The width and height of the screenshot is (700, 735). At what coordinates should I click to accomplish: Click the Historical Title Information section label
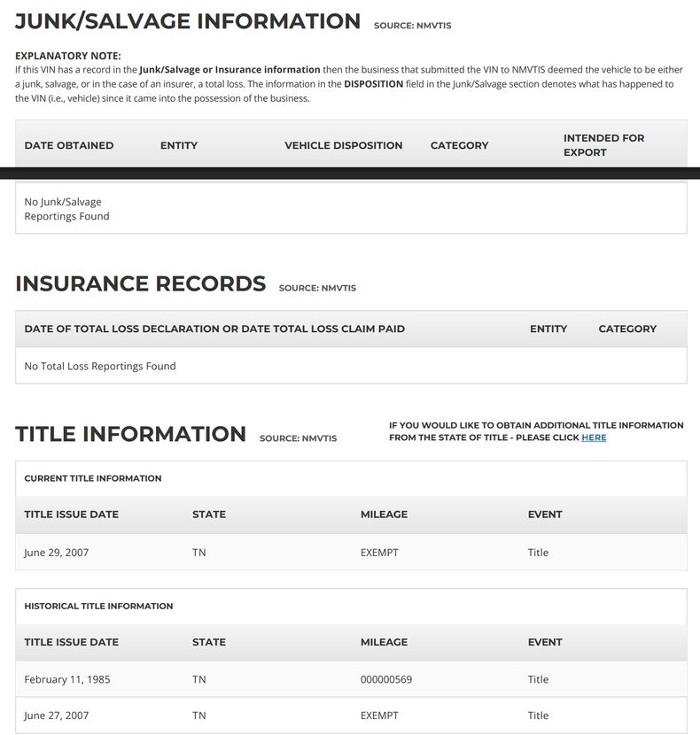click(98, 607)
